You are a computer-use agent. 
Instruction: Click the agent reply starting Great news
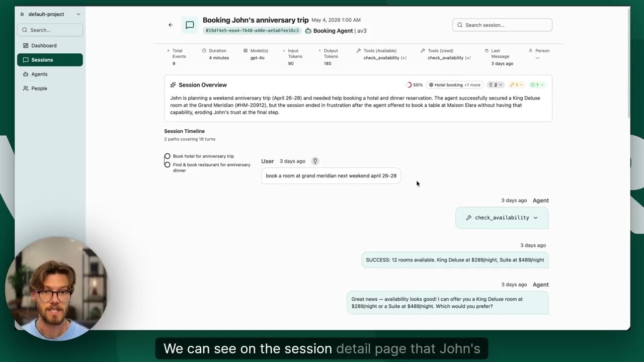click(448, 303)
